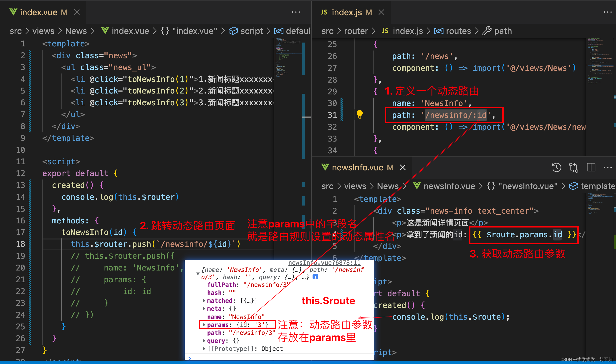The width and height of the screenshot is (616, 364).
Task: Expand the meta entry in console output
Action: (x=204, y=308)
